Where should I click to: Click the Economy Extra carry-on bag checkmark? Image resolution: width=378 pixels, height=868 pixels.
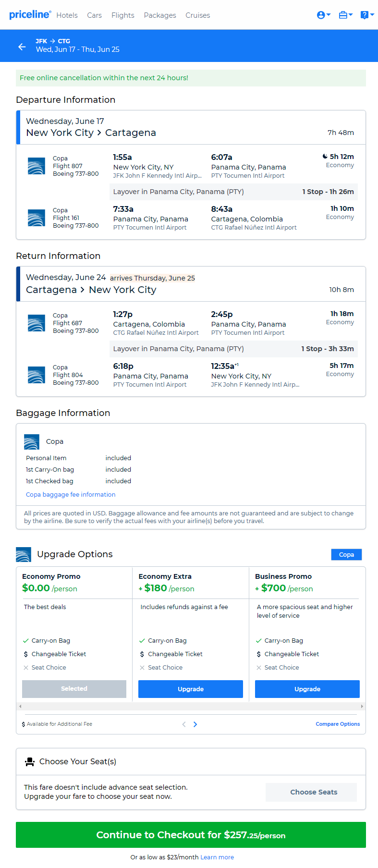[142, 641]
